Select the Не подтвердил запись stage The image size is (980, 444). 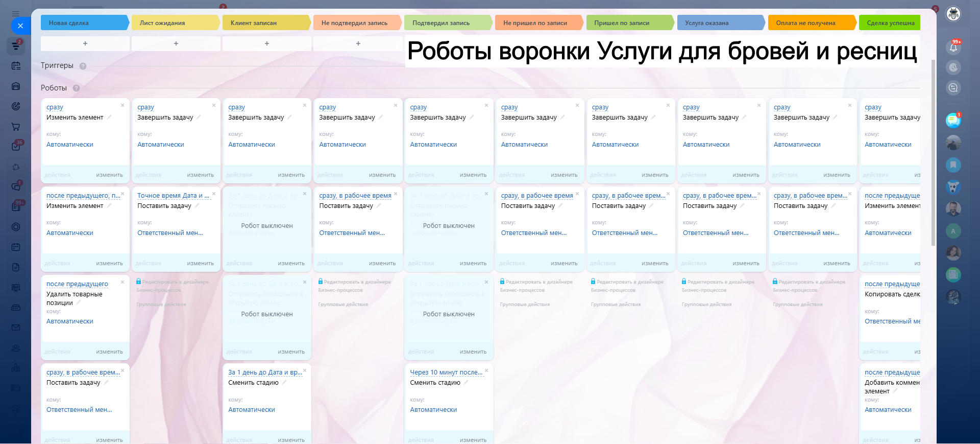[x=357, y=23]
